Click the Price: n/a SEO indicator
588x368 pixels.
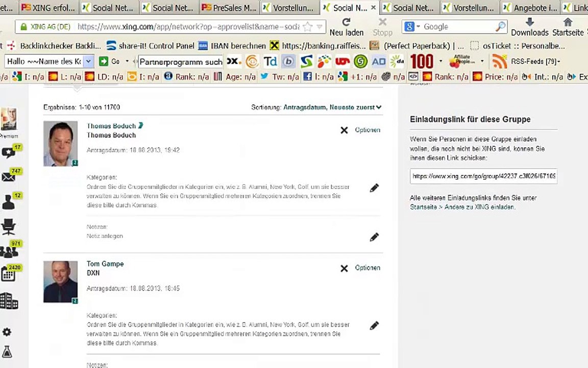click(495, 77)
